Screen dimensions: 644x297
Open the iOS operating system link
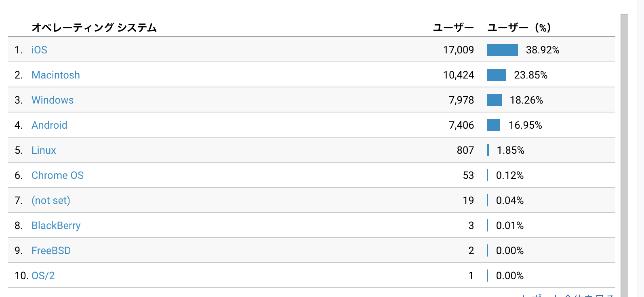(39, 50)
